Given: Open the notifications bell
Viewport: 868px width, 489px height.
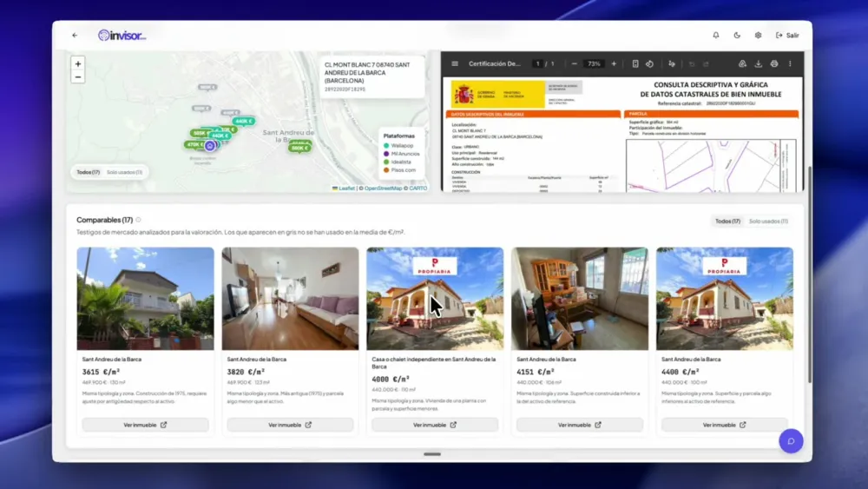Looking at the screenshot, I should [x=716, y=36].
